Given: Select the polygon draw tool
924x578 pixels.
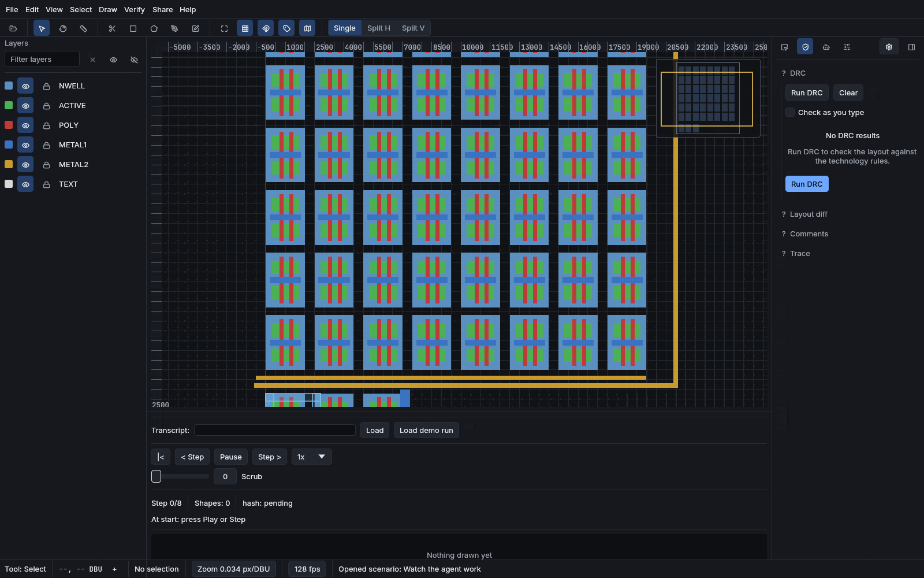Looking at the screenshot, I should (154, 28).
